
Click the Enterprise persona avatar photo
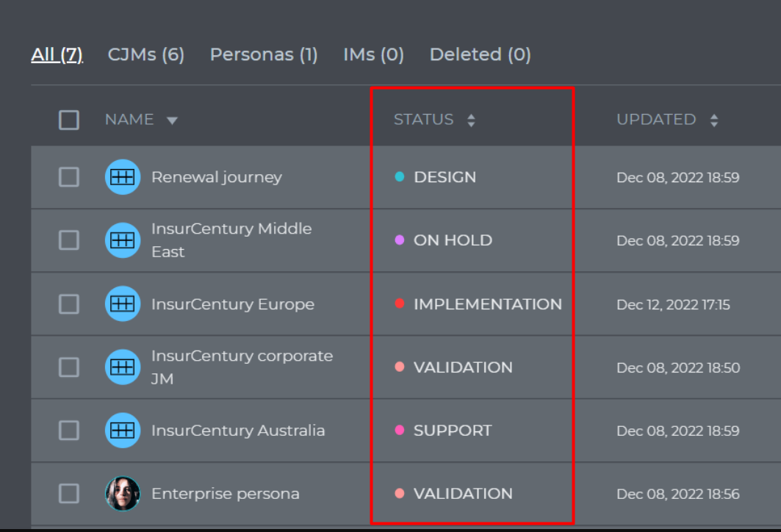pos(123,494)
